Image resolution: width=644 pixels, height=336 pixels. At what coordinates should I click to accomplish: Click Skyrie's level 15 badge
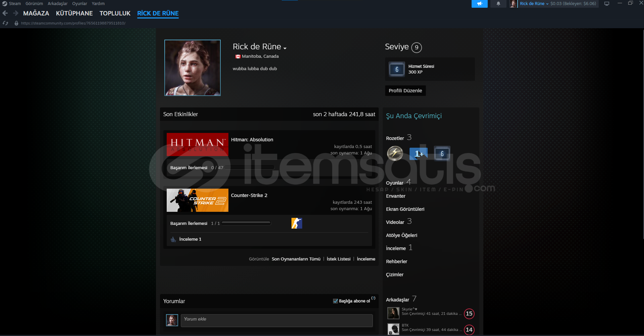click(x=469, y=314)
